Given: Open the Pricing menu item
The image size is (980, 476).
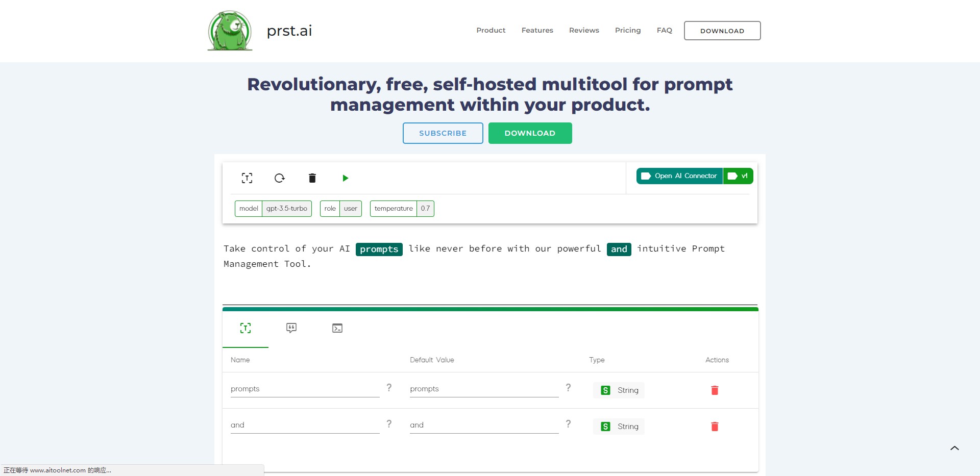Looking at the screenshot, I should click(x=627, y=30).
